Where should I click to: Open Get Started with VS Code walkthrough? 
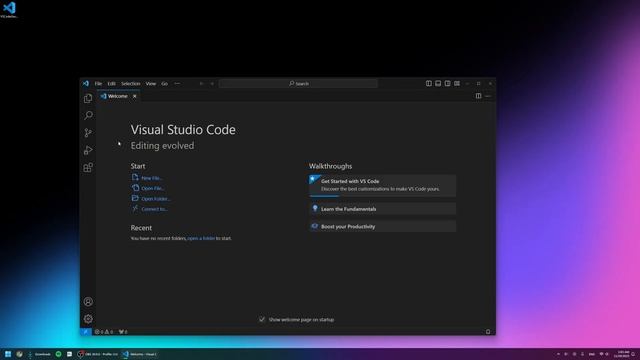pos(382,185)
